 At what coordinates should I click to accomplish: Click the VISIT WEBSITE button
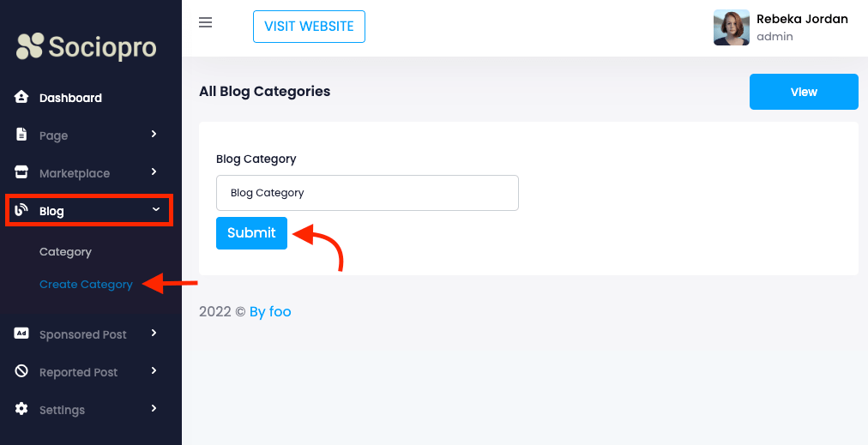[x=309, y=27]
